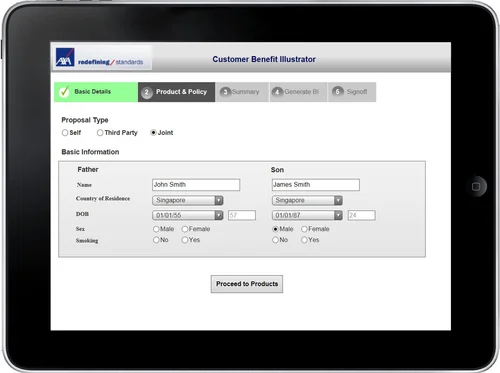Click the Sex row label
This screenshot has height=373, width=500.
(x=80, y=229)
